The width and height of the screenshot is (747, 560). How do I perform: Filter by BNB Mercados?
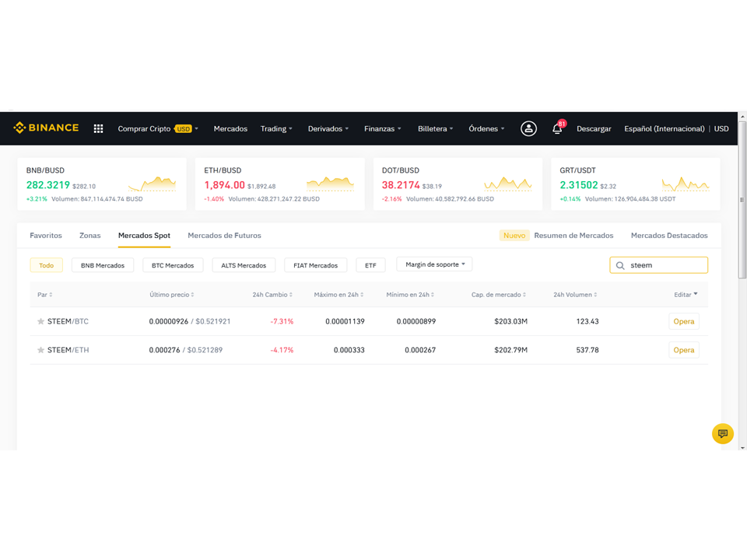tap(103, 265)
